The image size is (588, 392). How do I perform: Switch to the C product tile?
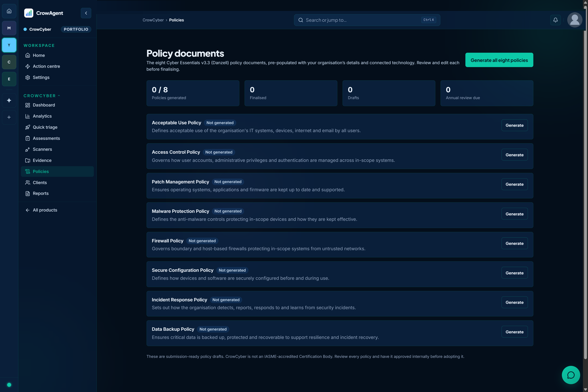pos(9,62)
